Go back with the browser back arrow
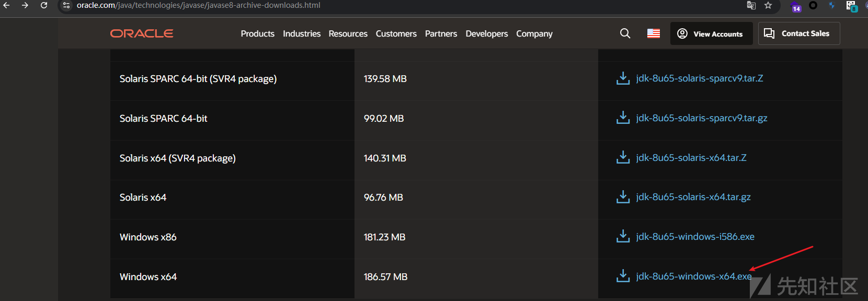868x301 pixels. point(7,5)
